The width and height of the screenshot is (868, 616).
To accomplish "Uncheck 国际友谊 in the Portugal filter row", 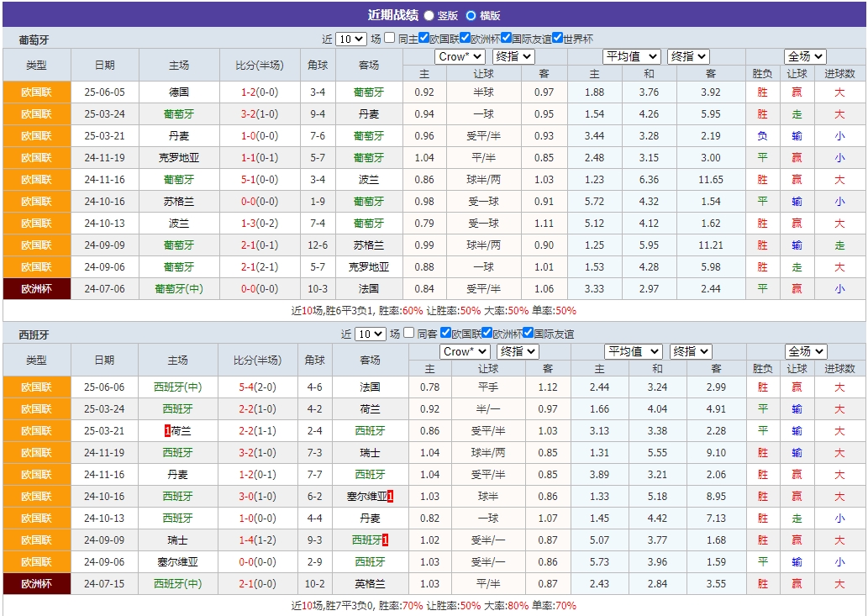I will coord(506,37).
